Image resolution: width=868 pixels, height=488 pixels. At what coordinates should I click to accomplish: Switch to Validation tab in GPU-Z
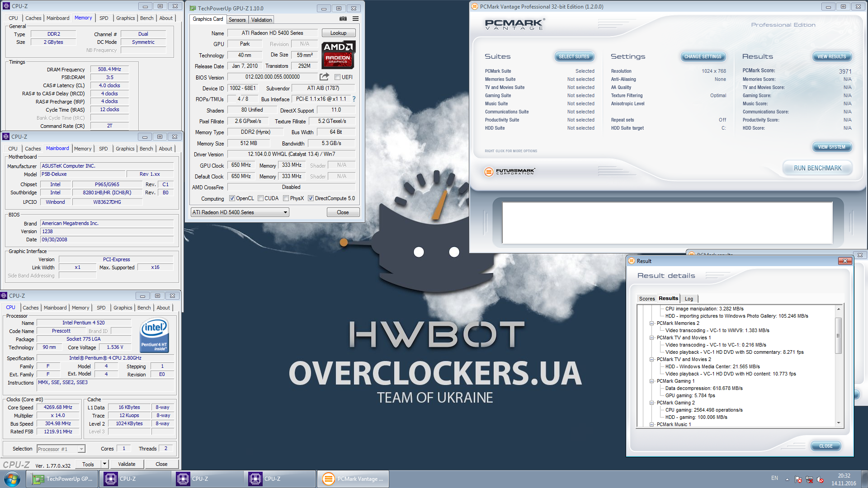[x=261, y=20]
